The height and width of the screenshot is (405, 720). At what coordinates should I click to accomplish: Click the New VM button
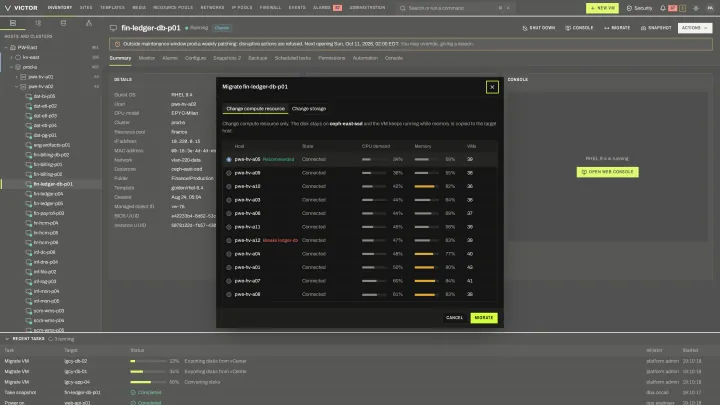(x=602, y=8)
